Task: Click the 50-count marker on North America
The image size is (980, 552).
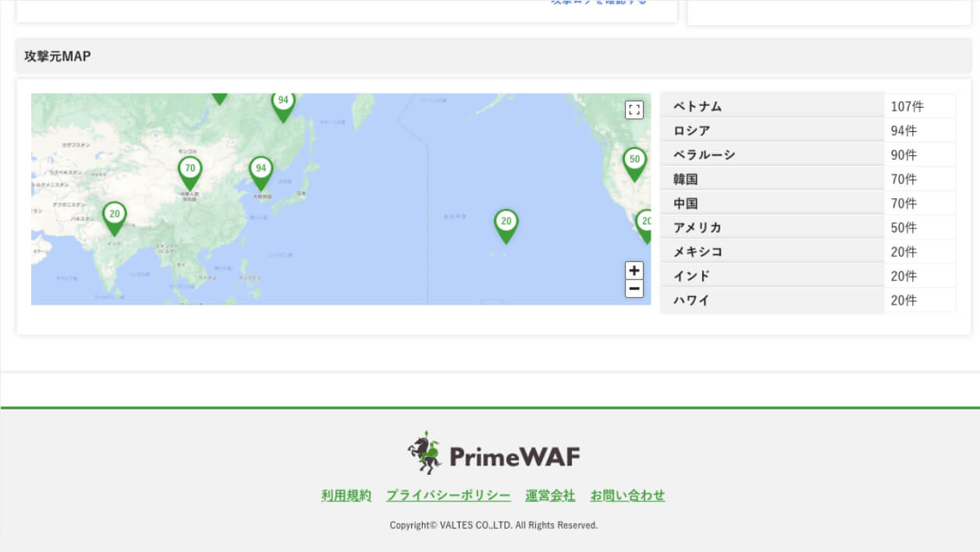Action: [x=634, y=158]
